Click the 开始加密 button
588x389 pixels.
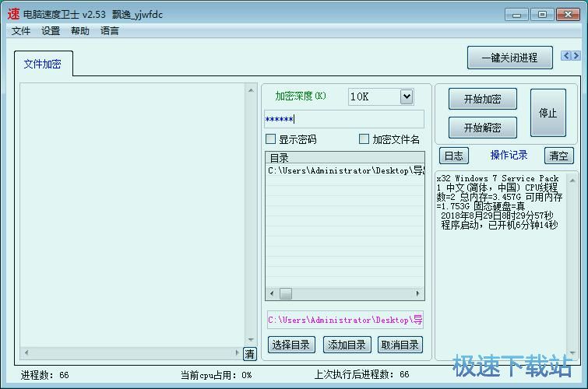click(483, 99)
